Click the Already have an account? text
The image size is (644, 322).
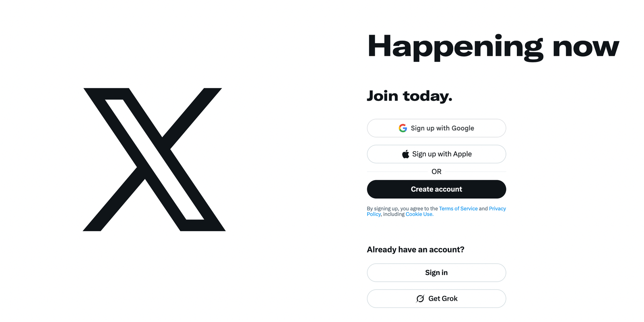415,250
